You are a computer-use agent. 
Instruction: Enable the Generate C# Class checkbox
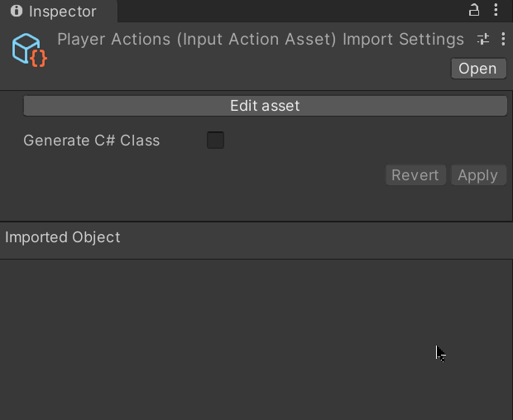215,141
